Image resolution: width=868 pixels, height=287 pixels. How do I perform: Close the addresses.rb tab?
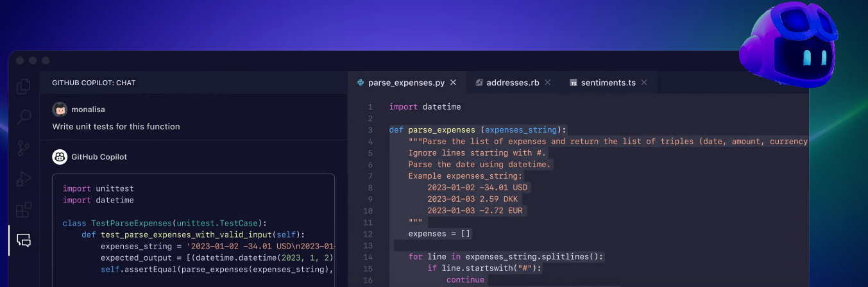pos(547,83)
